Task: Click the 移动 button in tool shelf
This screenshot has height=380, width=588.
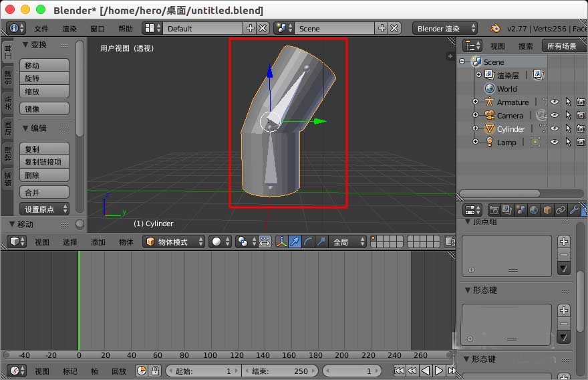Action: pos(44,66)
